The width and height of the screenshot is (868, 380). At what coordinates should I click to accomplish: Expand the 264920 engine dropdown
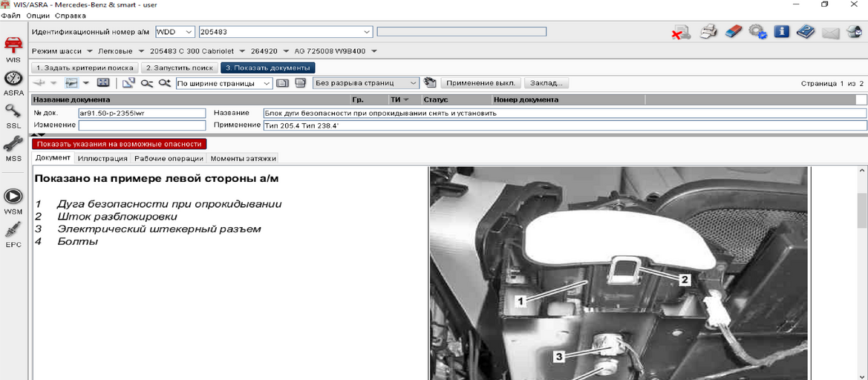[285, 51]
